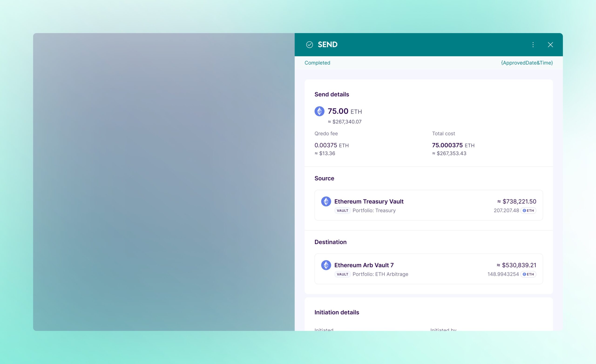Viewport: 596px width, 364px height.
Task: Click the ≈ $530,839.21 balance
Action: [516, 265]
